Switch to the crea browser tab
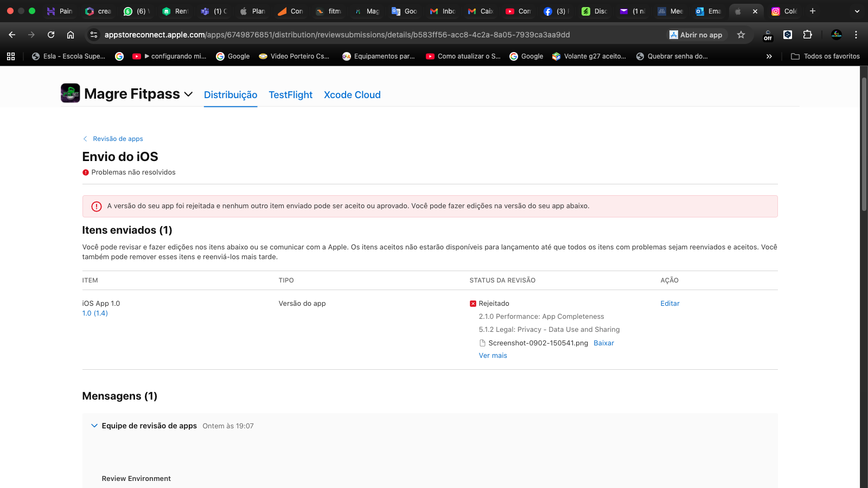Screen dimensions: 868x488 click(x=98, y=11)
